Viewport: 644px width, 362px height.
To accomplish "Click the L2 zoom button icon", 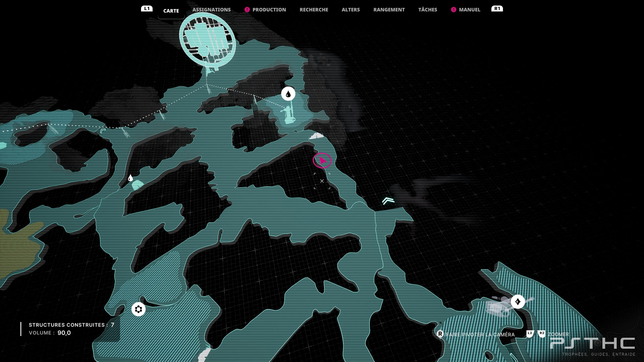I will [530, 334].
